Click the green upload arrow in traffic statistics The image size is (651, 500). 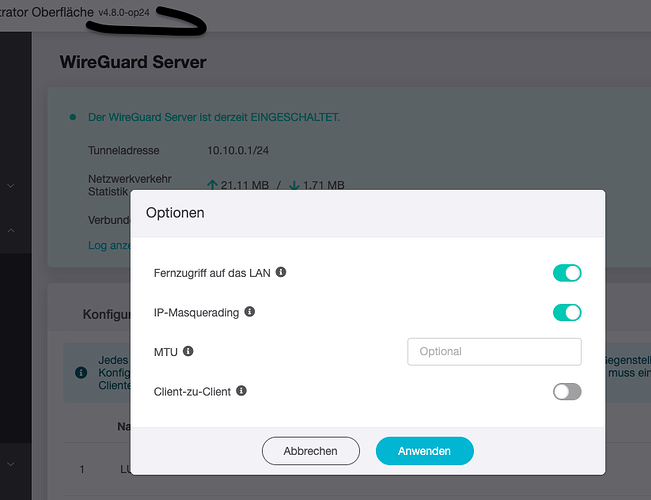212,185
